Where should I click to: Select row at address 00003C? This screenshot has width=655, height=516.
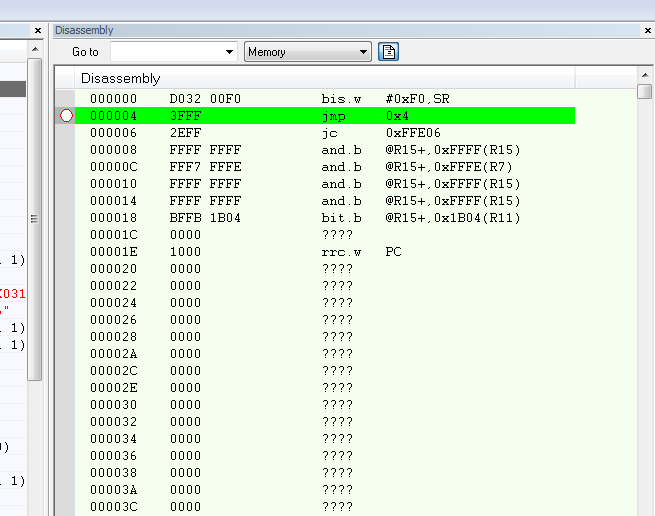coord(325,507)
